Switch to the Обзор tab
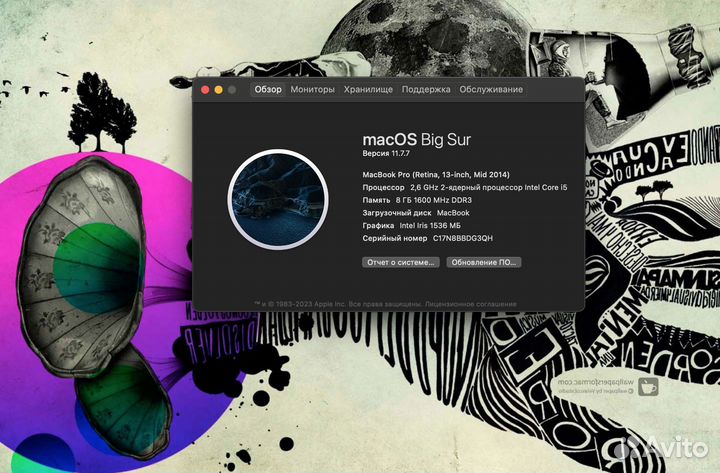 (x=268, y=90)
